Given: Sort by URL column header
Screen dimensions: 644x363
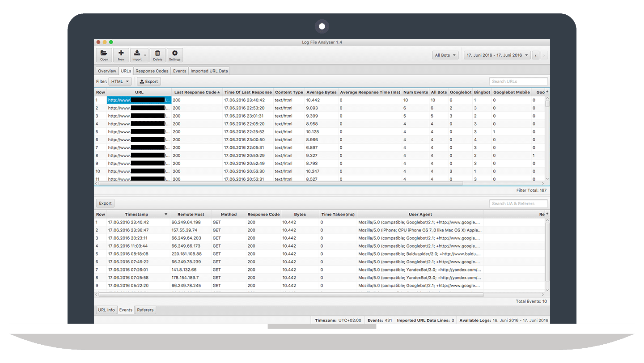Looking at the screenshot, I should coord(139,93).
